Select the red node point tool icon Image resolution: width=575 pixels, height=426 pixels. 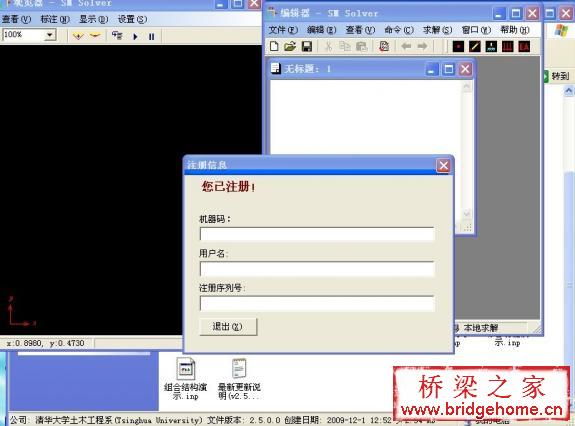(458, 46)
